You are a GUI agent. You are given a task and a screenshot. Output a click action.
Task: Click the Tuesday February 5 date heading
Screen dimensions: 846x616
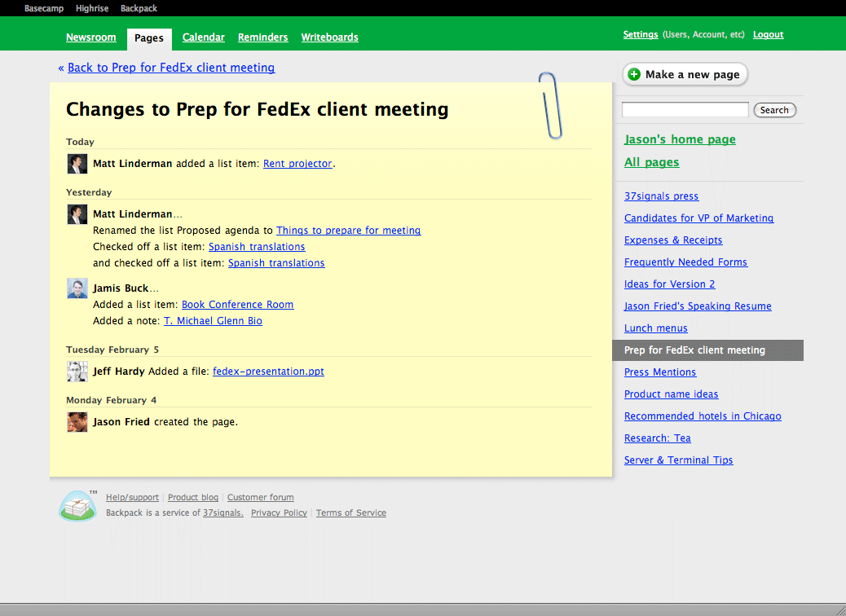[112, 350]
